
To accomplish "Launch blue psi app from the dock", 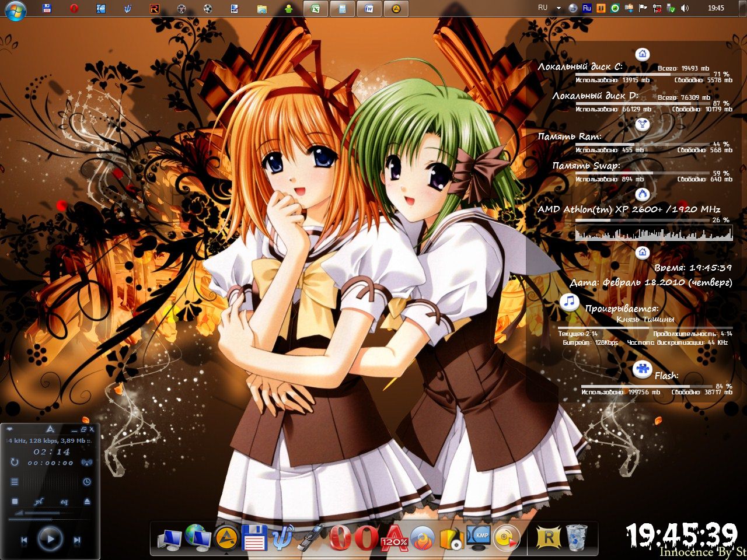I will 282,538.
